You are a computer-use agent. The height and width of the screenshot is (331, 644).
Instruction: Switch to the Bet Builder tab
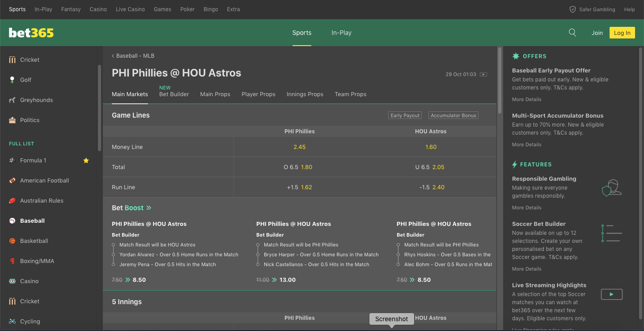[x=174, y=94]
